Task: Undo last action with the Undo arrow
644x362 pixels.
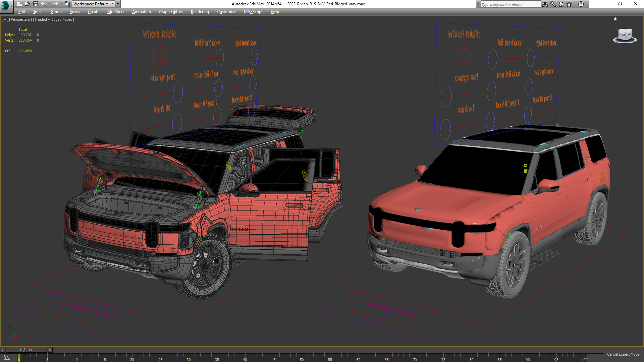Action: (44, 4)
